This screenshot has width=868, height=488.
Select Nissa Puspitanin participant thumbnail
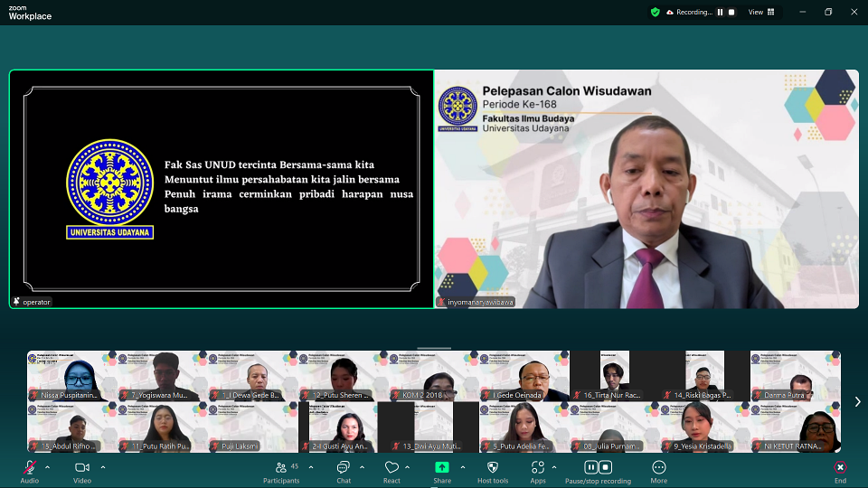tap(72, 376)
